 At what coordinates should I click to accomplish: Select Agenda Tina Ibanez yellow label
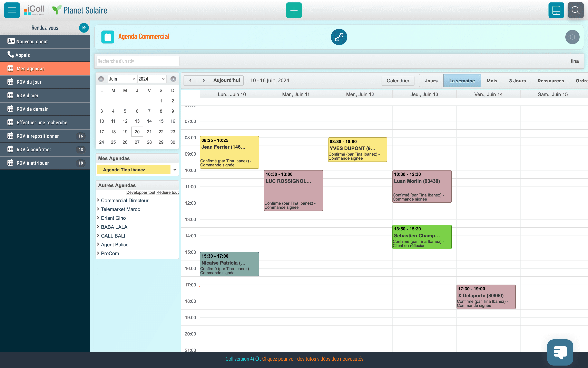pyautogui.click(x=134, y=170)
